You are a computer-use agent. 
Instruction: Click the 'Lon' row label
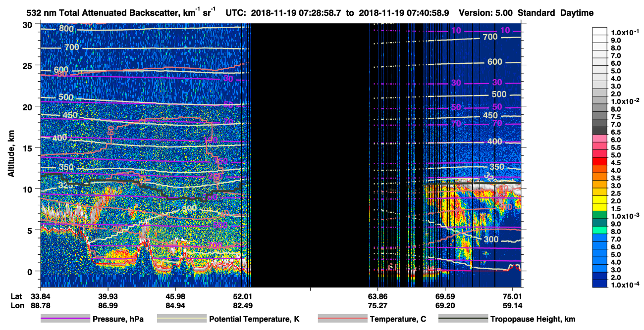pos(16,305)
